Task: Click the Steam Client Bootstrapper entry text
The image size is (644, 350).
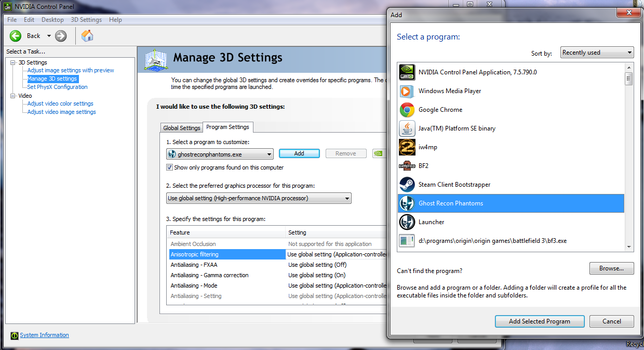Action: [454, 185]
